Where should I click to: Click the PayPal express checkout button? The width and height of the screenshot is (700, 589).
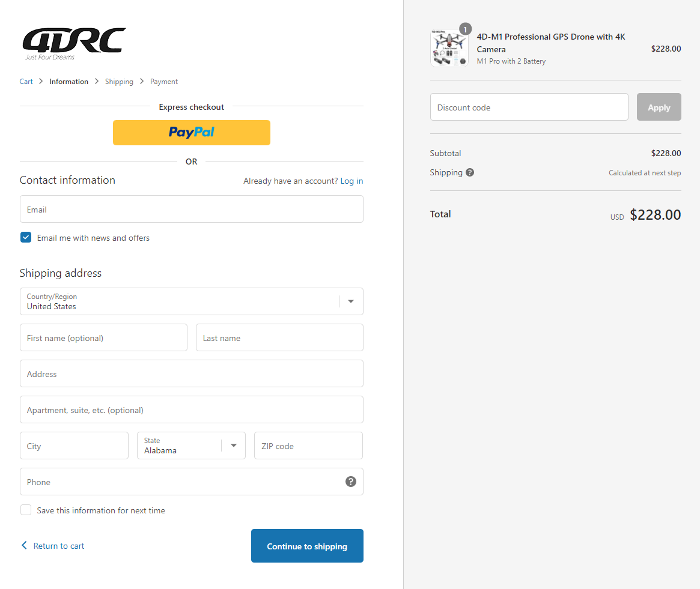pyautogui.click(x=191, y=132)
